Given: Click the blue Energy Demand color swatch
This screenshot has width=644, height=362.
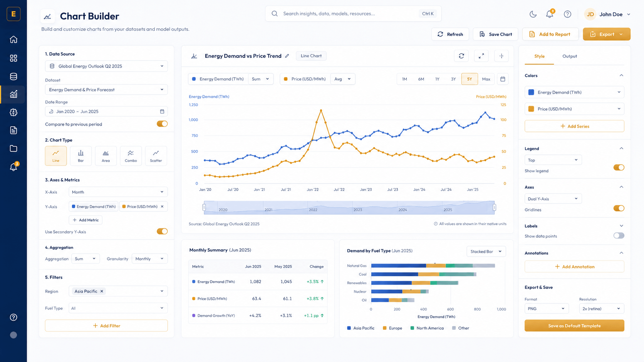Looking at the screenshot, I should (x=531, y=92).
